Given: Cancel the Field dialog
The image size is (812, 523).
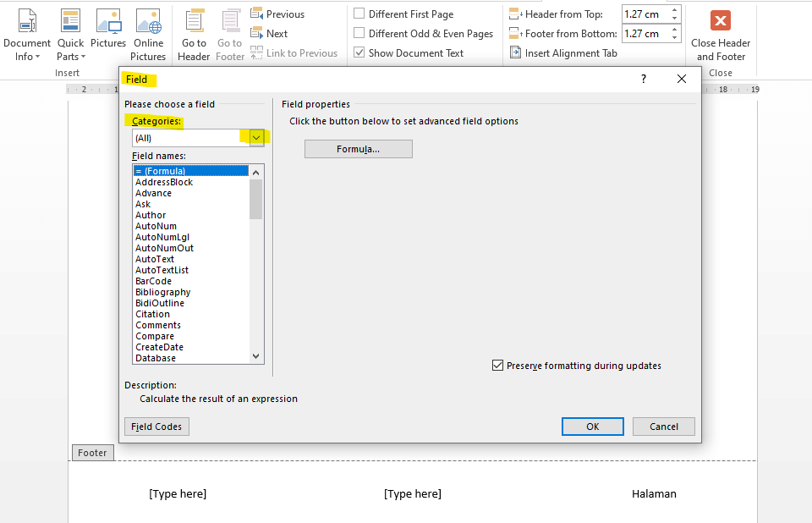Looking at the screenshot, I should click(x=663, y=427).
